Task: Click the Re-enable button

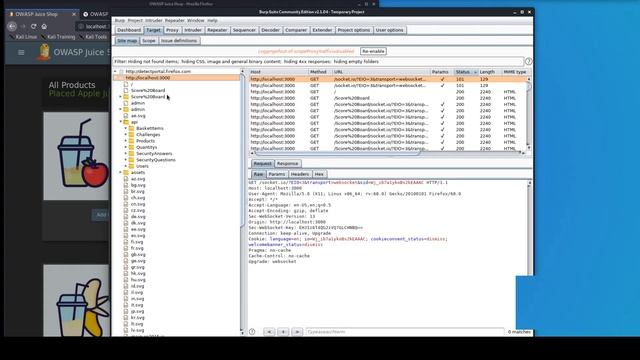Action: click(373, 51)
